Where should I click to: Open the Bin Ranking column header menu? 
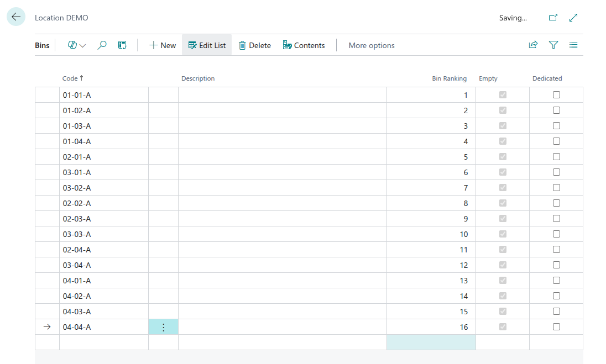click(x=449, y=78)
